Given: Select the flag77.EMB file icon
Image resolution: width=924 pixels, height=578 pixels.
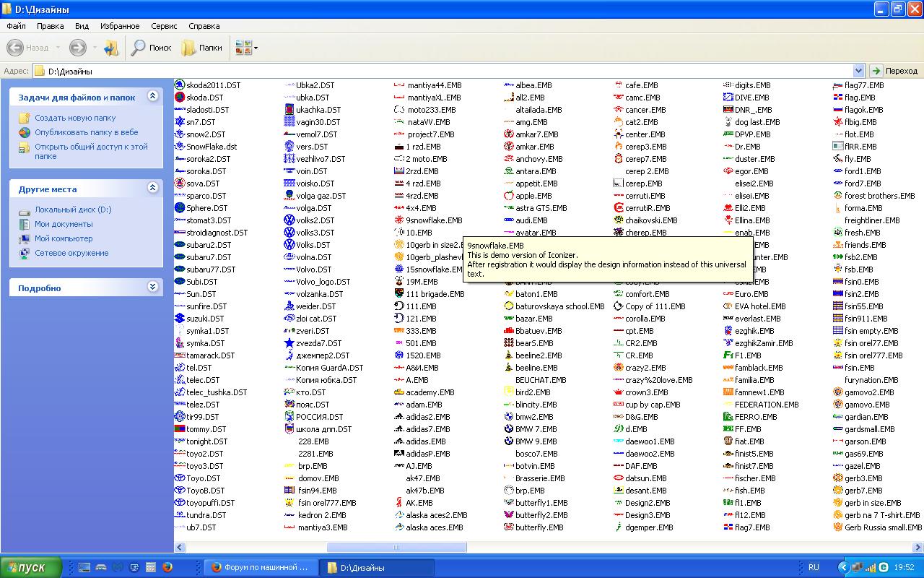Looking at the screenshot, I should click(x=838, y=85).
